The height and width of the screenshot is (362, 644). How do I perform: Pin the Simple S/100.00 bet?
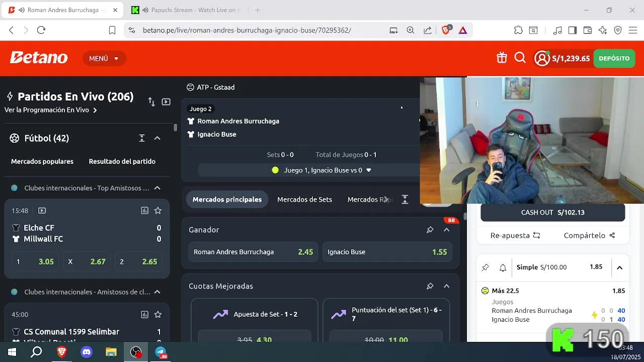tap(485, 267)
